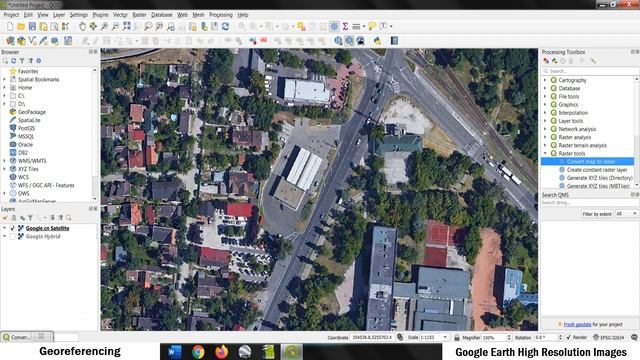Click the Python Console icon

[377, 41]
